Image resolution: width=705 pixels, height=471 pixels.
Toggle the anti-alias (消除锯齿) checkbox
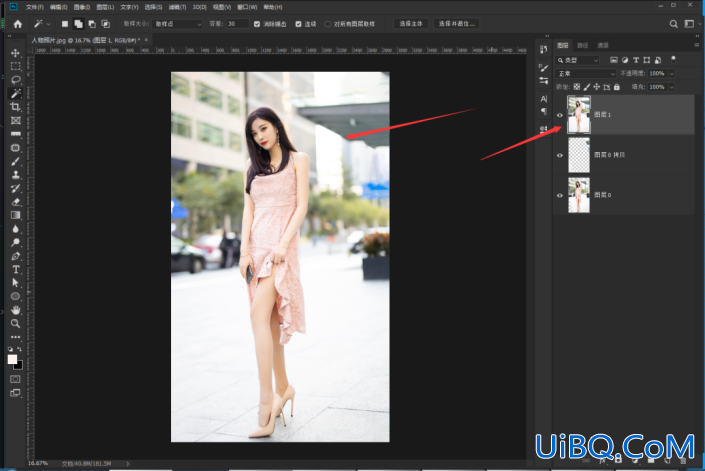tap(257, 24)
